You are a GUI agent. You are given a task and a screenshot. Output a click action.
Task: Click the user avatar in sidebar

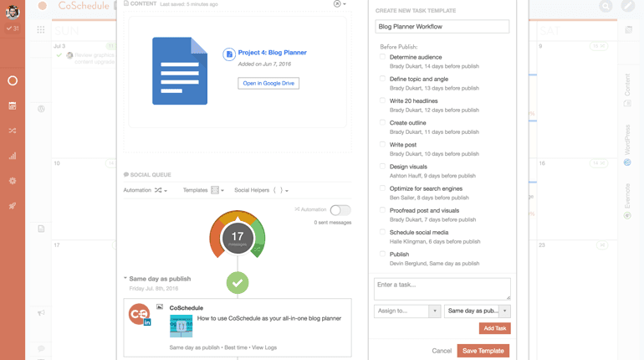tap(13, 13)
